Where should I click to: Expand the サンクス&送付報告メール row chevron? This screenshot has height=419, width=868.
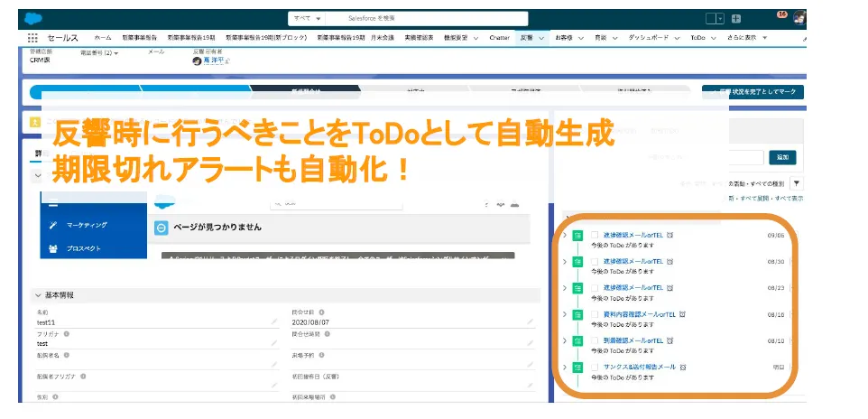point(565,368)
